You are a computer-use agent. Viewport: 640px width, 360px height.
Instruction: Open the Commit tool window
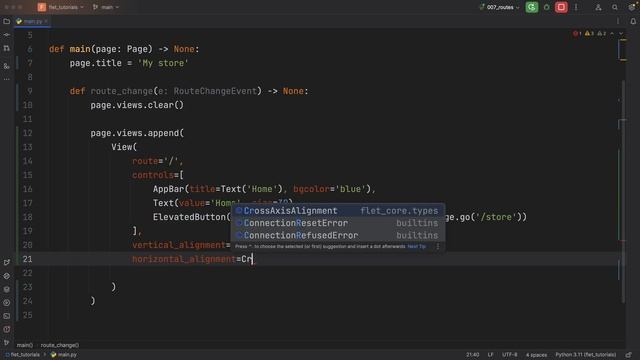click(x=7, y=35)
